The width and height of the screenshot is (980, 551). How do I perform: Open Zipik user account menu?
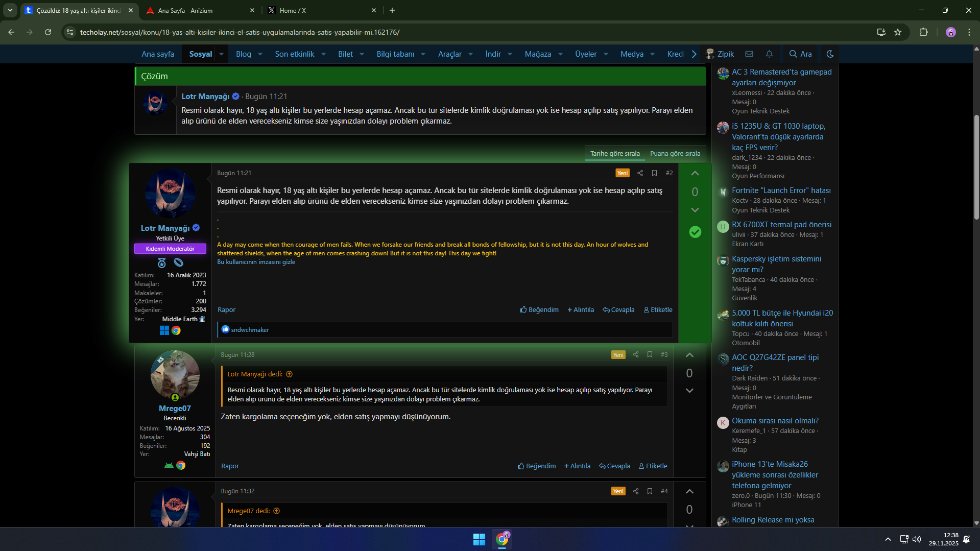720,54
